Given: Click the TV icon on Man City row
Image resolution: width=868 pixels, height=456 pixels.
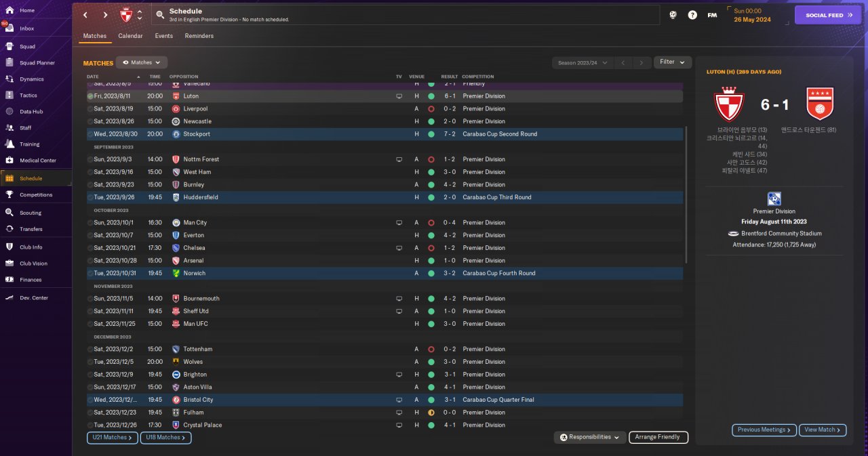Looking at the screenshot, I should pyautogui.click(x=399, y=223).
